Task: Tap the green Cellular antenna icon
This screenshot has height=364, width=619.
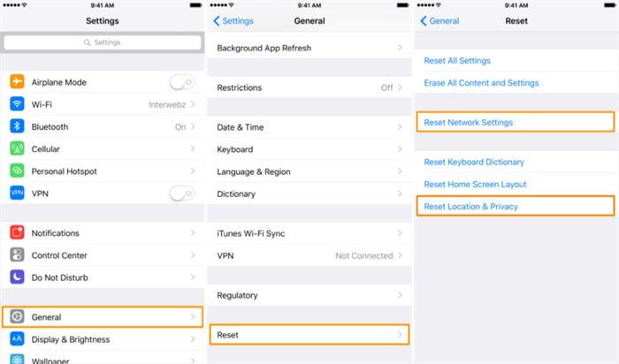Action: 17,148
